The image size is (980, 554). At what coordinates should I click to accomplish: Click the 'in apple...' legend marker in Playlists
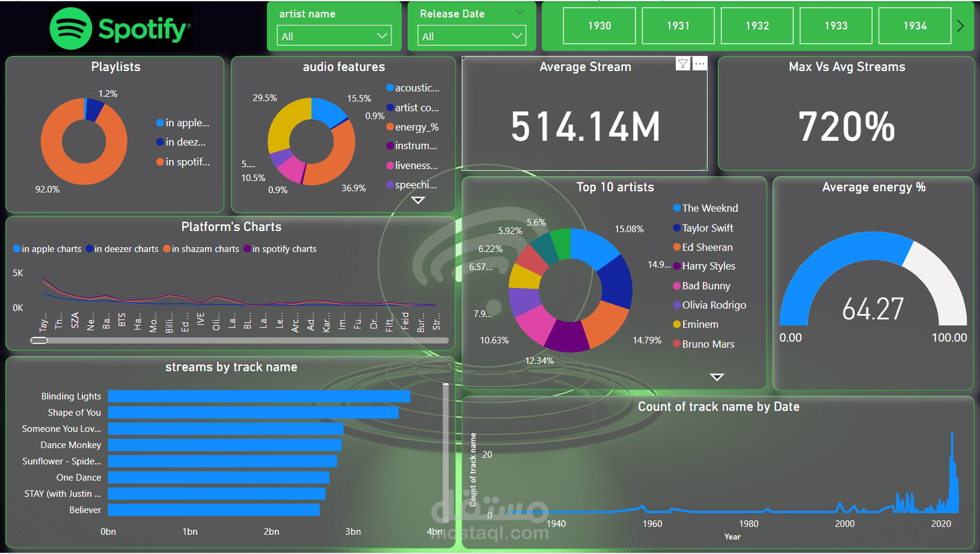[160, 123]
